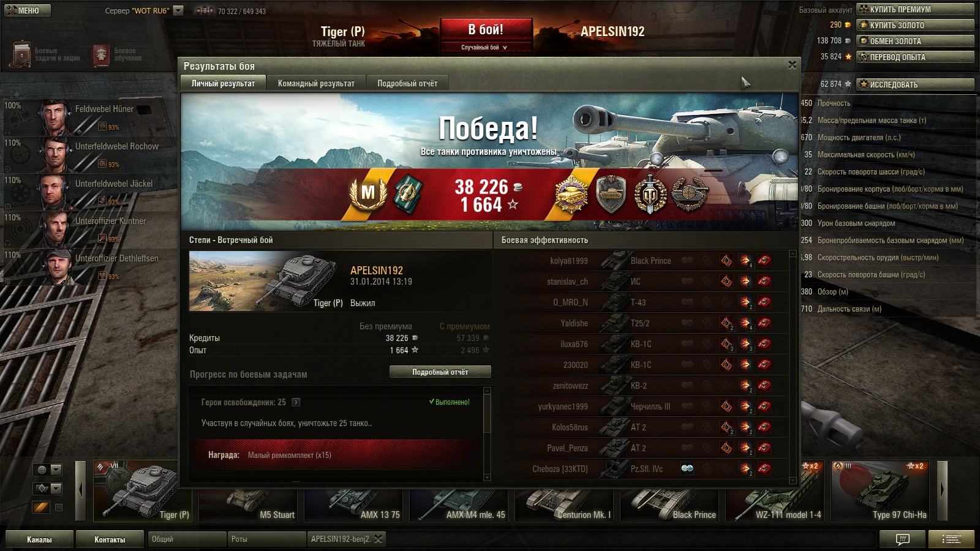Image resolution: width=980 pixels, height=551 pixels.
Task: Toggle the small checkbox beside the stripe filter
Action: tap(59, 507)
